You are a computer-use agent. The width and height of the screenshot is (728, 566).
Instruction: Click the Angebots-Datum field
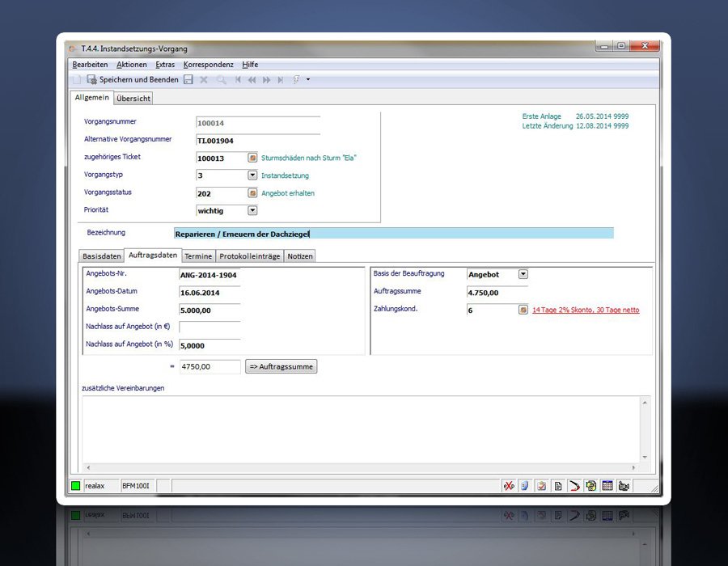tap(210, 293)
